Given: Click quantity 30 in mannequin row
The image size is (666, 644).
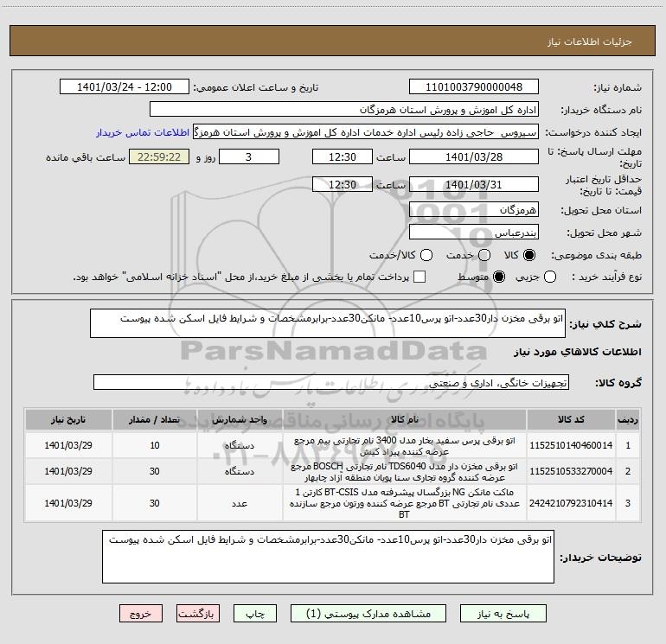Looking at the screenshot, I should coord(155,503).
